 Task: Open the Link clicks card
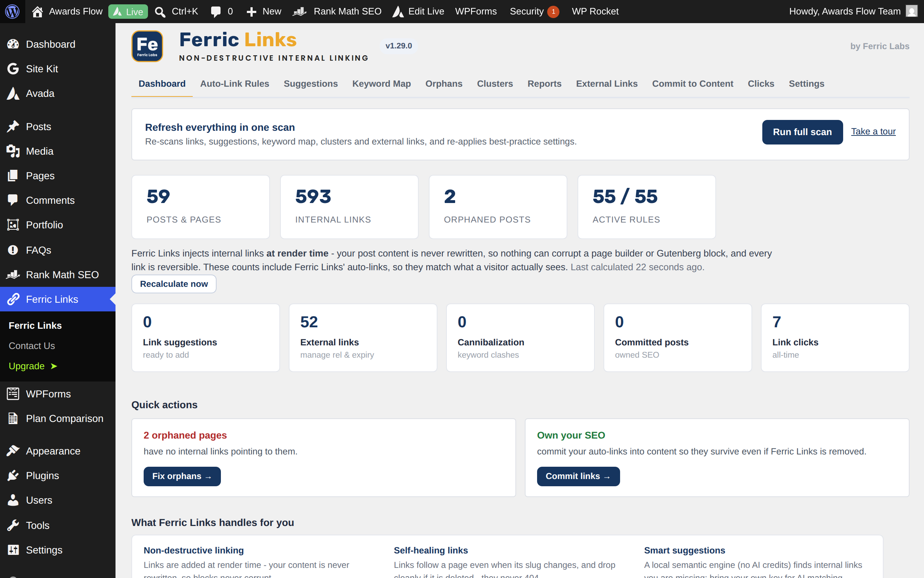(835, 337)
